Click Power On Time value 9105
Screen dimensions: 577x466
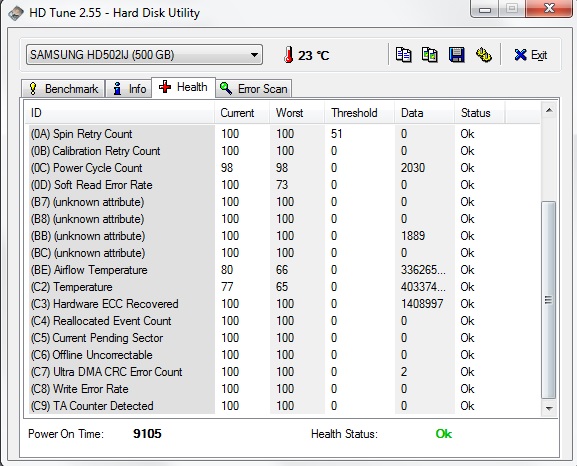coord(147,434)
